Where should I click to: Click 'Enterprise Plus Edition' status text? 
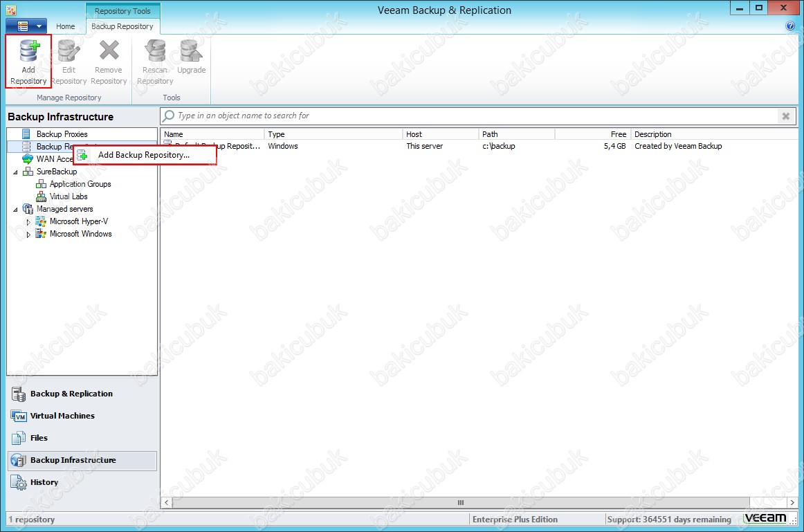pos(515,519)
